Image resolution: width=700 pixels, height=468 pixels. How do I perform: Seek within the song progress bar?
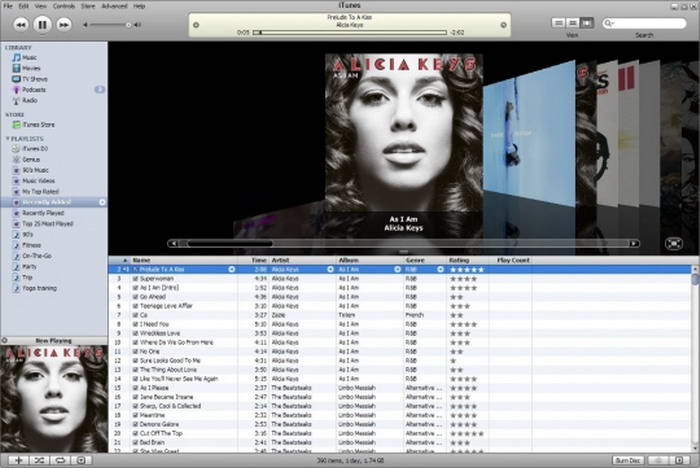pyautogui.click(x=350, y=33)
